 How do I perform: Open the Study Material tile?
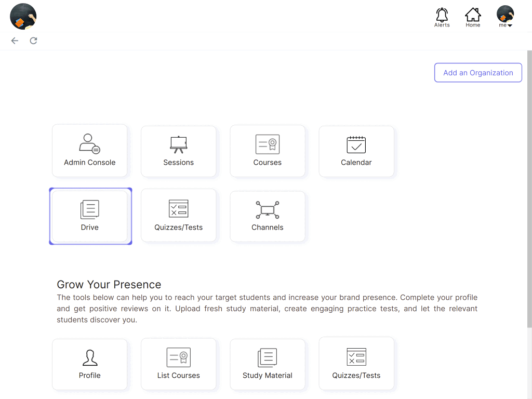coord(267,364)
